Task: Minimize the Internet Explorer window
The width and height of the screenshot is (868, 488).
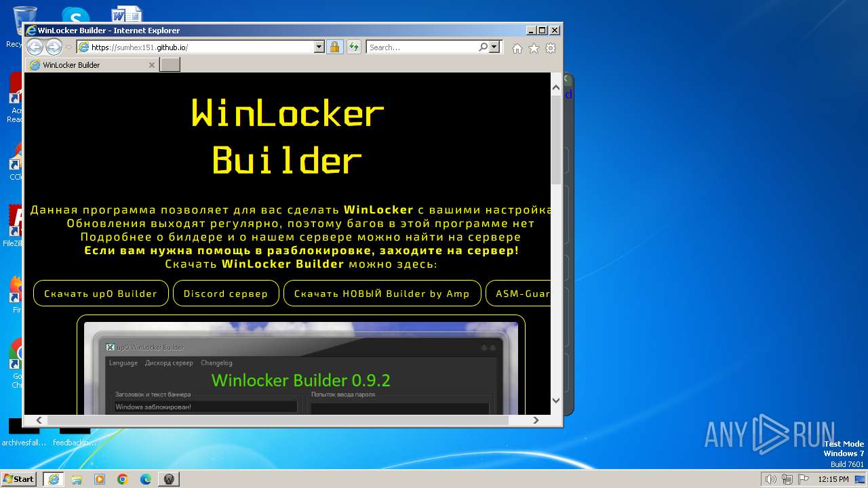Action: (530, 30)
